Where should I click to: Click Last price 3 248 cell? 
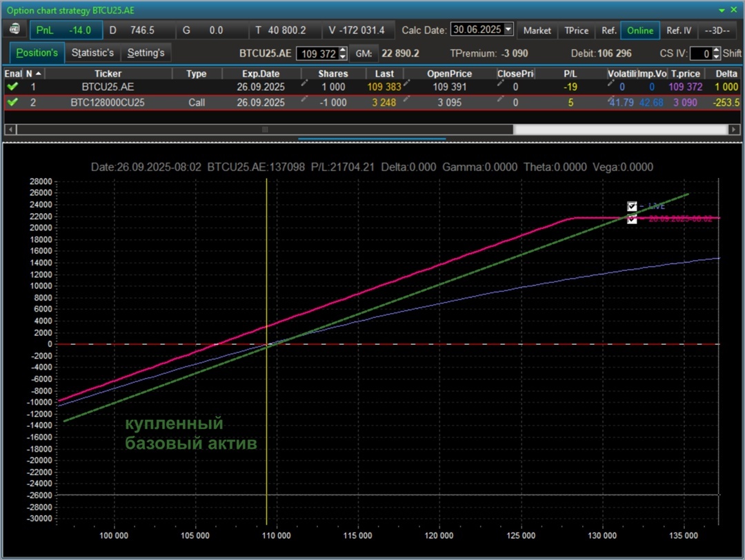point(384,103)
